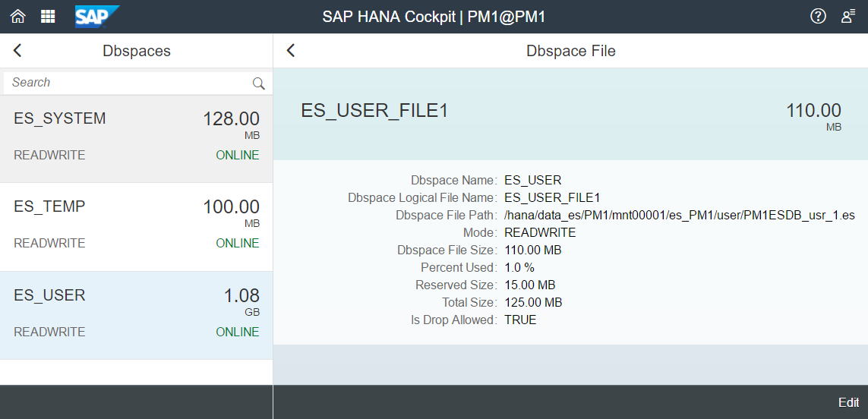
Task: Click the SAP logo
Action: (97, 17)
